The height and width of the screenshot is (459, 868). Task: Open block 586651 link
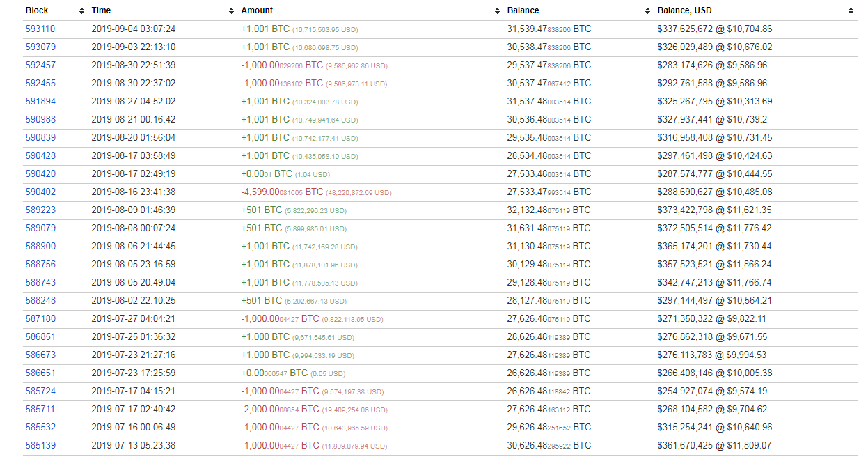pyautogui.click(x=40, y=373)
